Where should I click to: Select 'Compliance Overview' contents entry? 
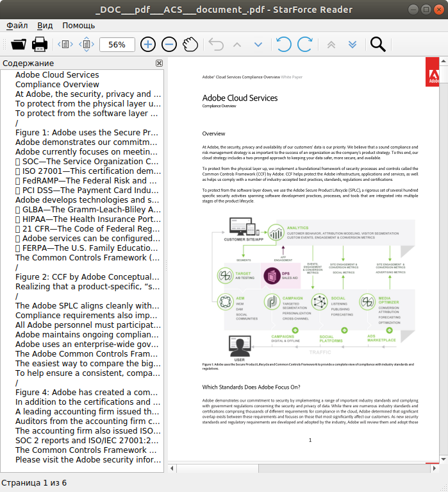click(x=57, y=85)
